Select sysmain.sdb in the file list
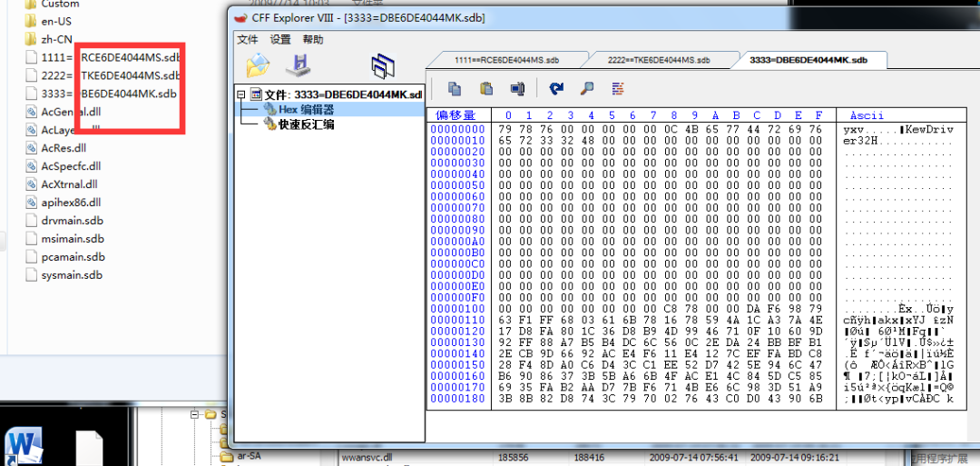This screenshot has height=466, width=980. [72, 275]
